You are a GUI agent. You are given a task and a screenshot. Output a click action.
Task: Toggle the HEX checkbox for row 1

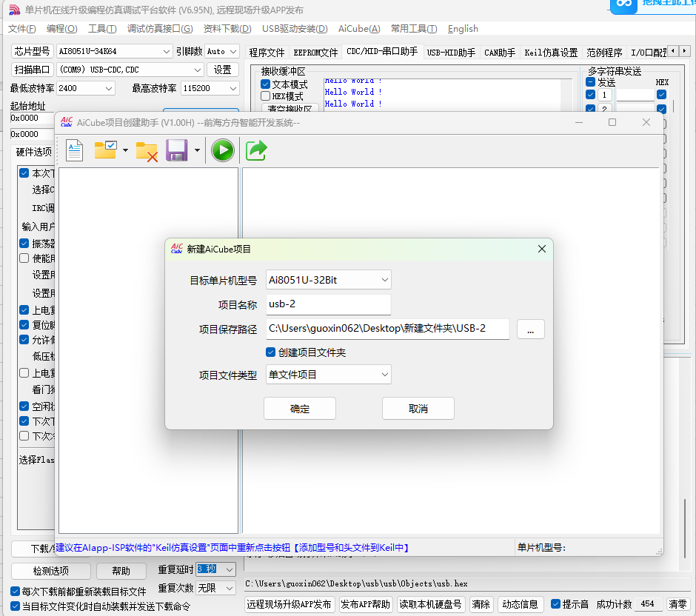[x=661, y=95]
